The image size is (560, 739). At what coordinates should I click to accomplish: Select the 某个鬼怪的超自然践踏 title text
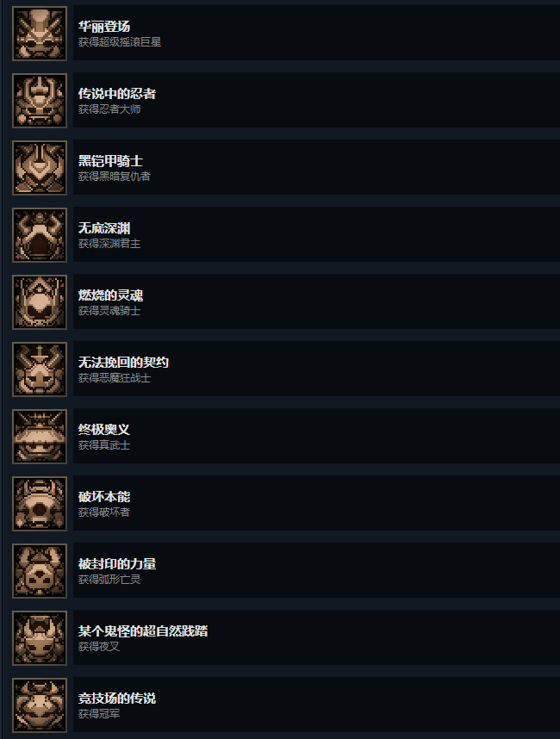coord(143,631)
